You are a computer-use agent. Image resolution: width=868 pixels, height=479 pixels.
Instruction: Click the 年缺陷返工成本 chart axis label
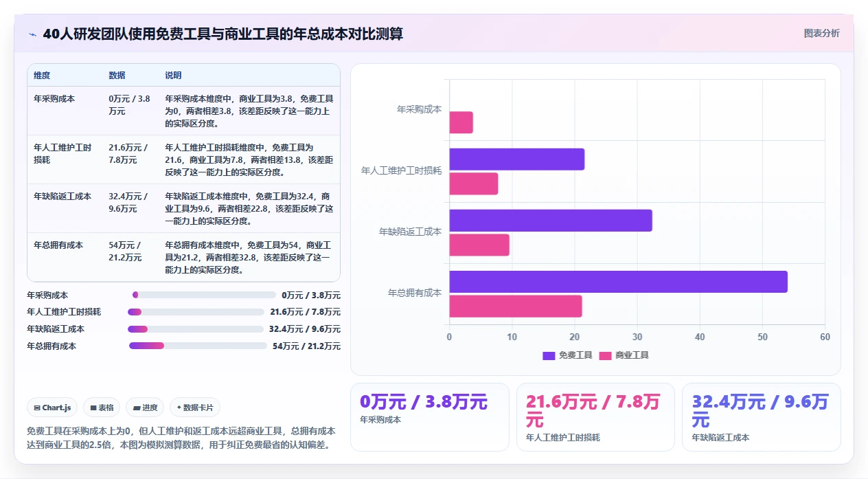[x=411, y=232]
